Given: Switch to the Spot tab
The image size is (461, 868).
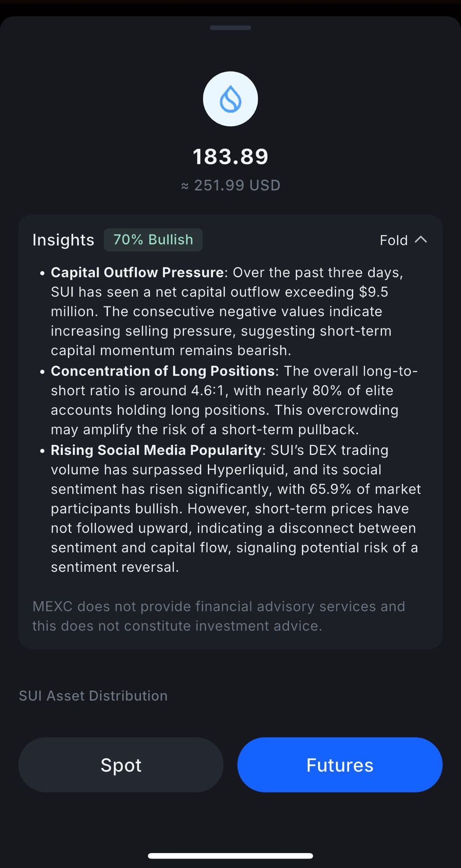Looking at the screenshot, I should point(121,765).
